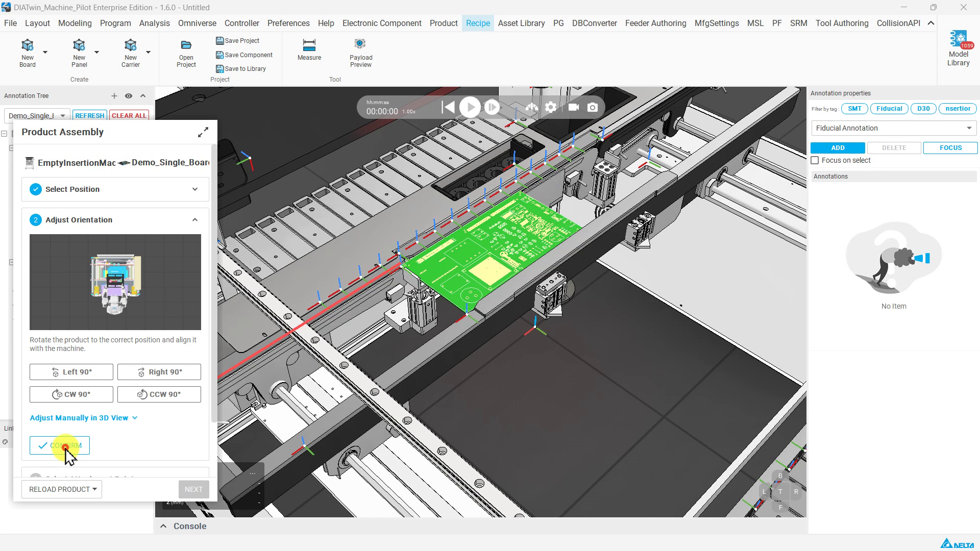
Task: Click the Save Component icon
Action: [x=219, y=55]
